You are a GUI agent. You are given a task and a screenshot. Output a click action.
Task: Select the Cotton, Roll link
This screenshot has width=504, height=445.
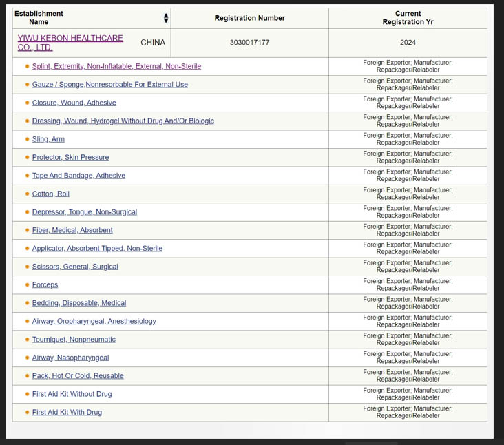[50, 194]
